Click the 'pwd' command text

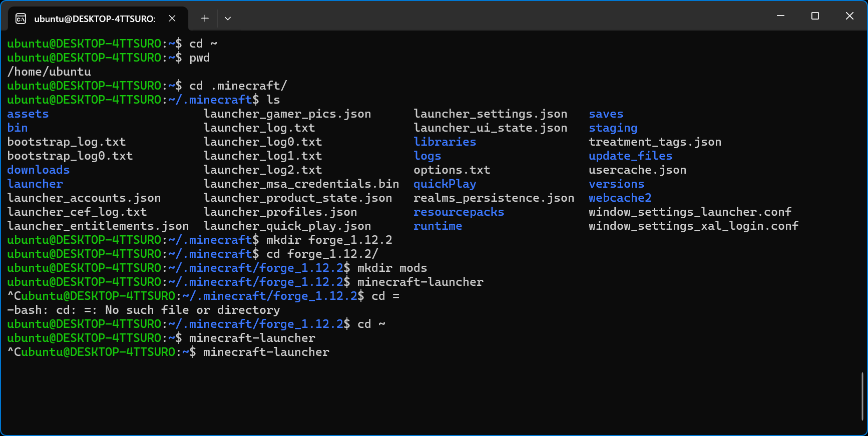pyautogui.click(x=200, y=58)
